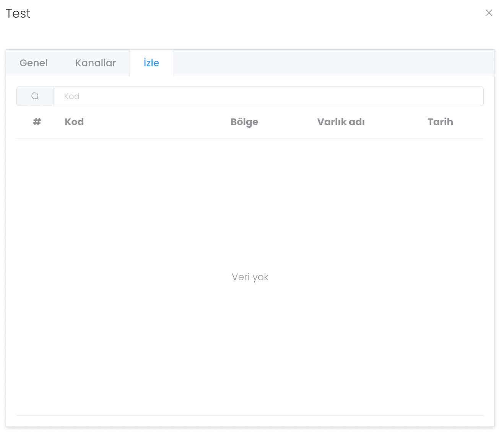Sort by the Tarih column header
This screenshot has height=441, width=504.
pyautogui.click(x=440, y=122)
